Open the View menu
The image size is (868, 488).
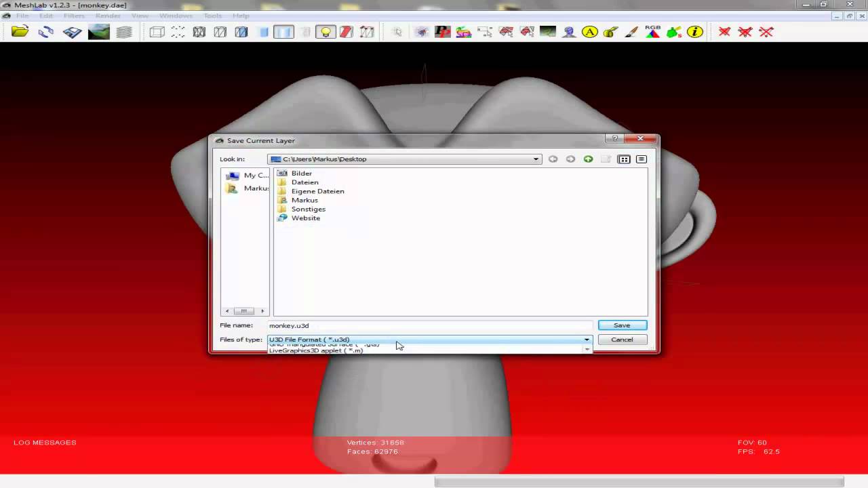tap(140, 16)
